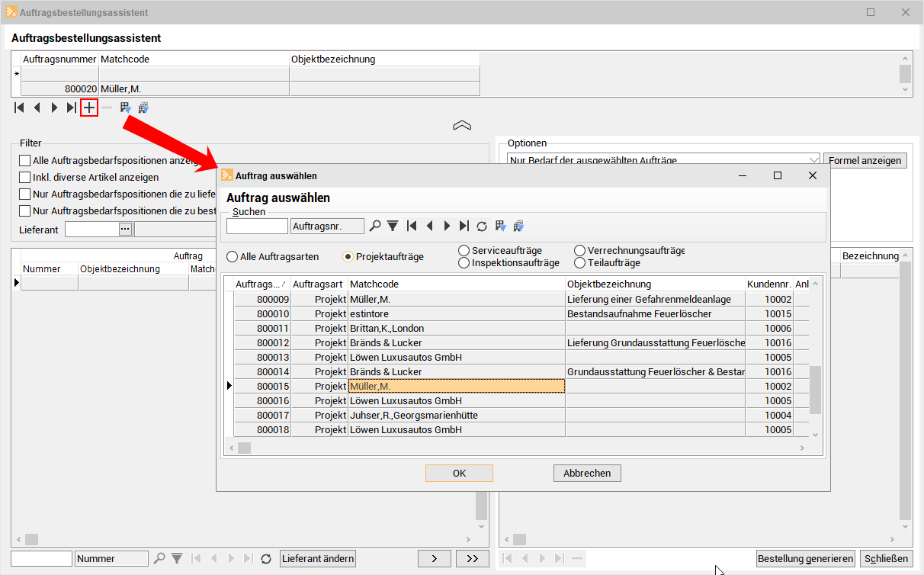Click the 'Lieferant ändern' button

(x=318, y=558)
